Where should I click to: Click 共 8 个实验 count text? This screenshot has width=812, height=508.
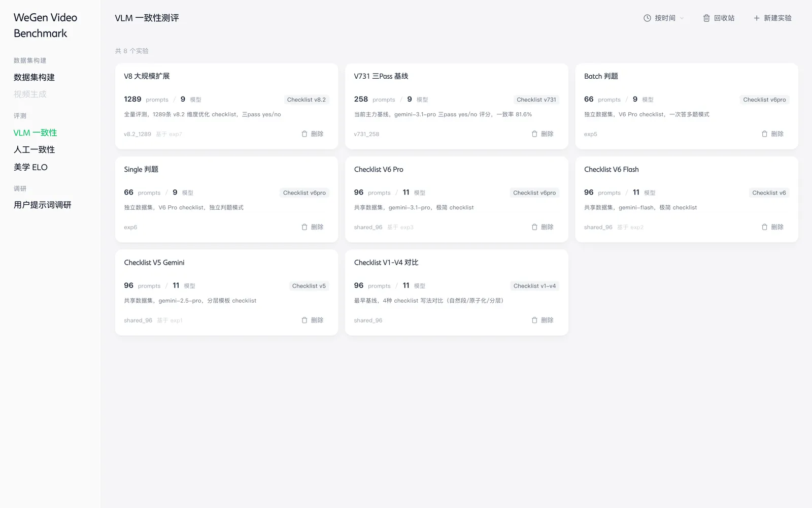click(132, 51)
